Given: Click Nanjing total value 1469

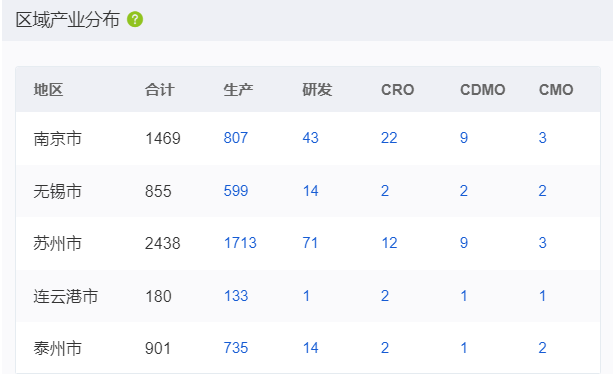Looking at the screenshot, I should point(163,138).
